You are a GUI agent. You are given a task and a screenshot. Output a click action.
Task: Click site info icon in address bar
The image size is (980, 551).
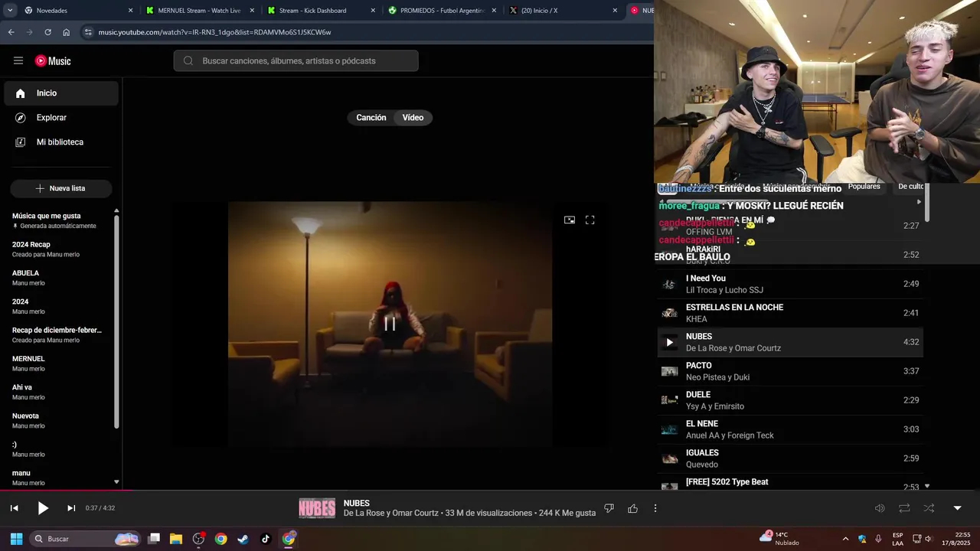88,32
